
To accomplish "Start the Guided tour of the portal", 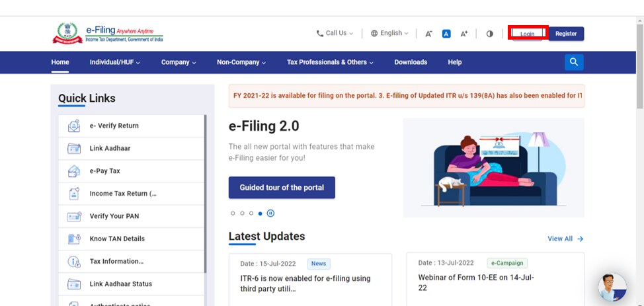I will [x=282, y=188].
